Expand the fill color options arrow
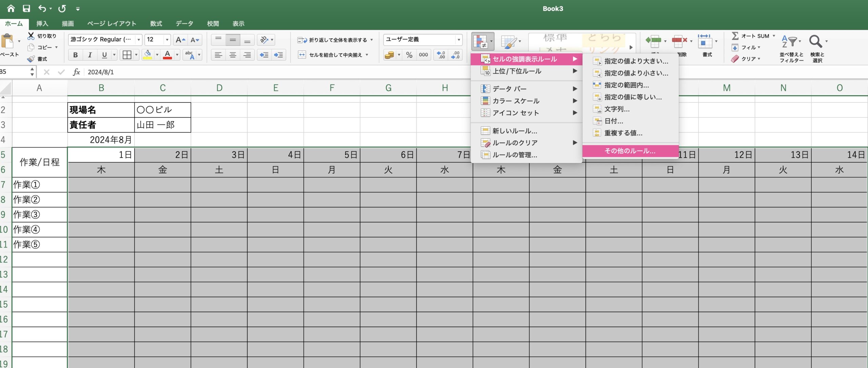 (157, 55)
